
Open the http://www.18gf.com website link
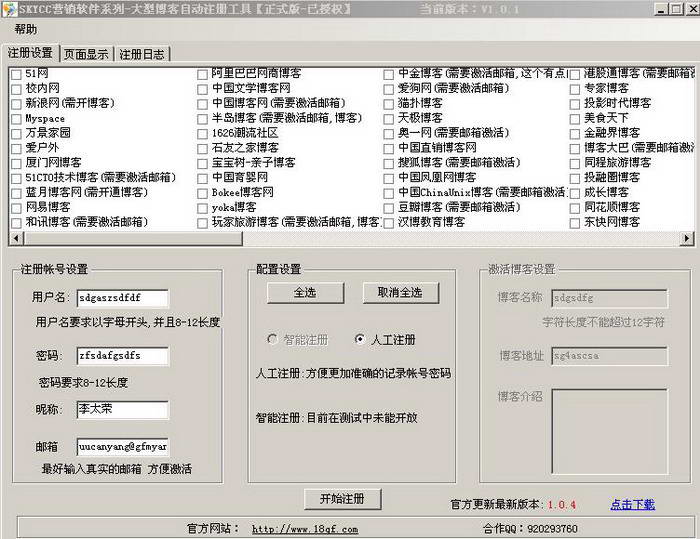click(305, 529)
